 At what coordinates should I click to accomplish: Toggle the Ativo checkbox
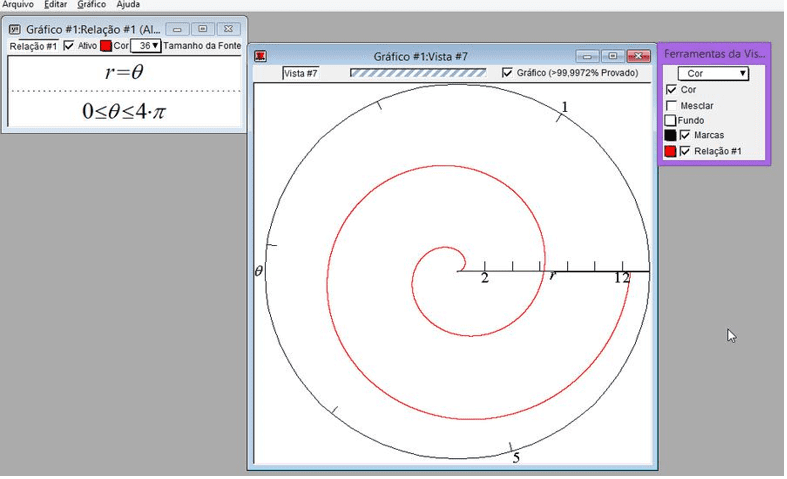pyautogui.click(x=69, y=46)
